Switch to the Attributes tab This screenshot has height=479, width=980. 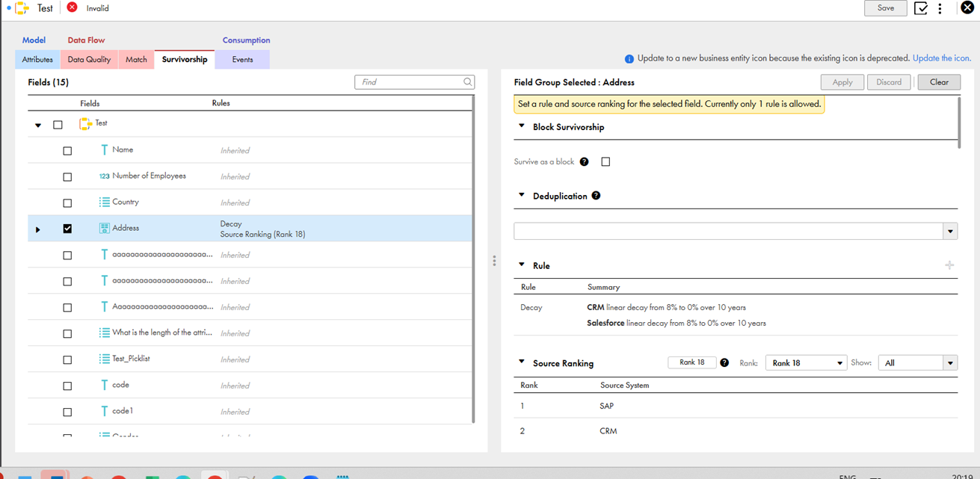point(37,60)
